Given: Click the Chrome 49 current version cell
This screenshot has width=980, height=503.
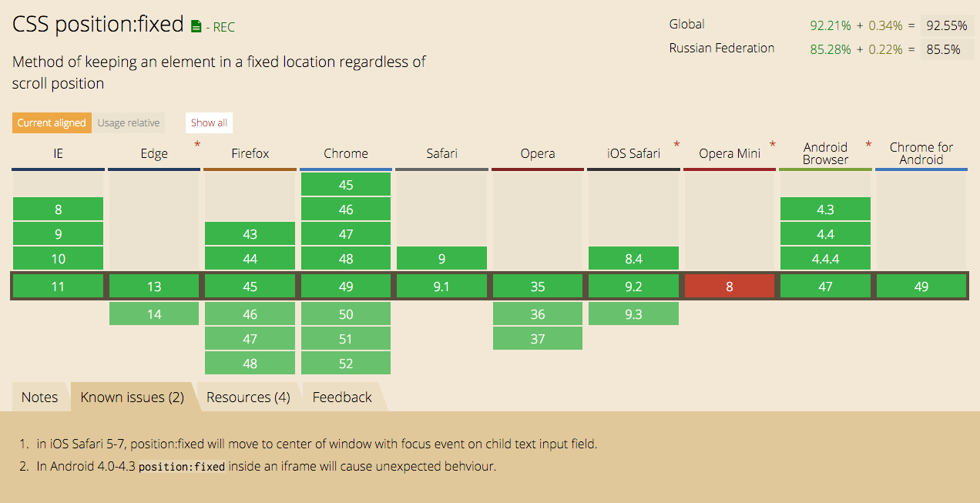Looking at the screenshot, I should coord(346,287).
